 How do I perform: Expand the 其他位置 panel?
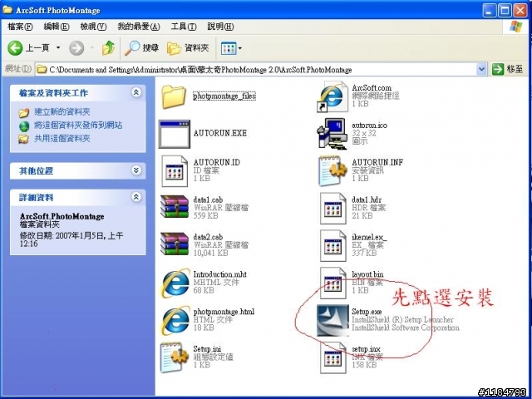[x=136, y=170]
